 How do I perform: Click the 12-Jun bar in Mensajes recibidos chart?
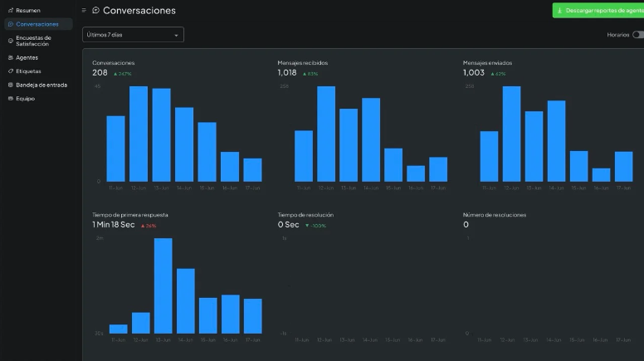pyautogui.click(x=326, y=134)
